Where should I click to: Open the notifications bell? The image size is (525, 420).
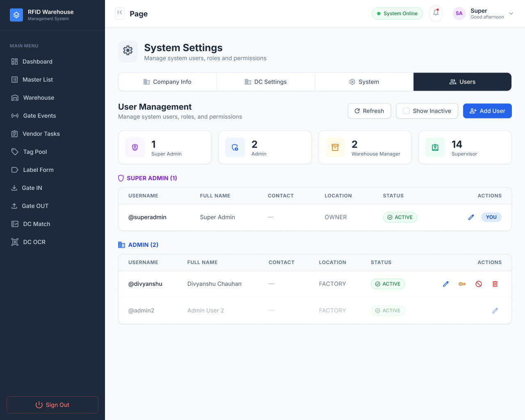click(436, 14)
